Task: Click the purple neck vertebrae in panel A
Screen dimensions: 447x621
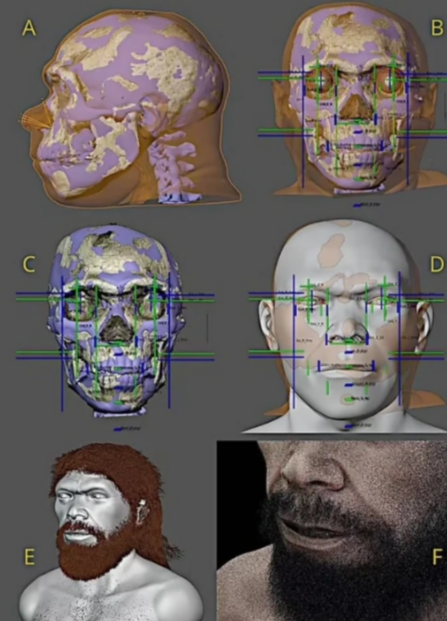Action: (172, 166)
